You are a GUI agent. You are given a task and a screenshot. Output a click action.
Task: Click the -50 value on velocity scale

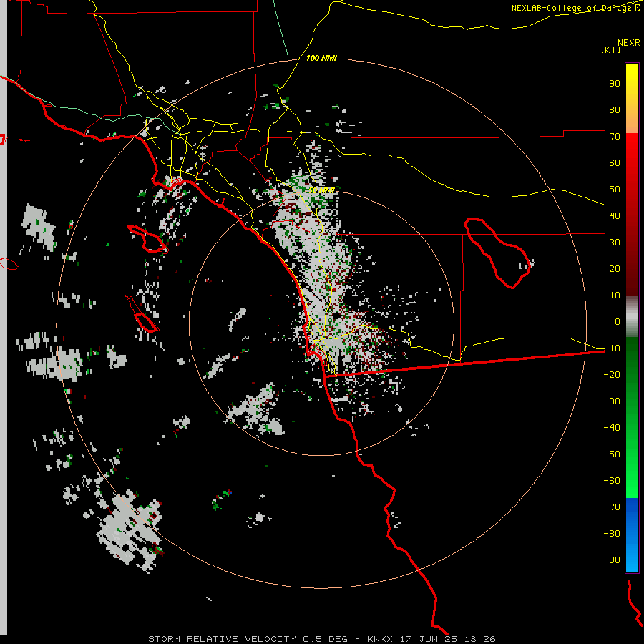pyautogui.click(x=612, y=454)
